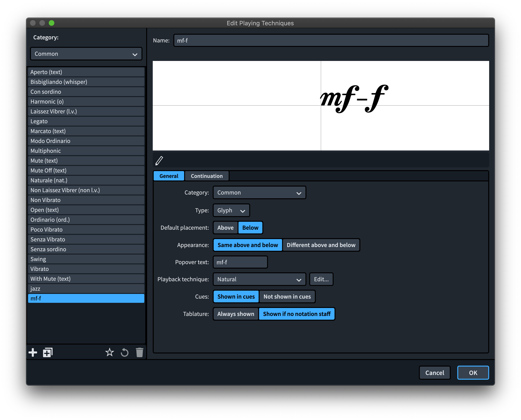Click the Edit... playback technique button
The width and height of the screenshot is (521, 420).
click(x=321, y=279)
